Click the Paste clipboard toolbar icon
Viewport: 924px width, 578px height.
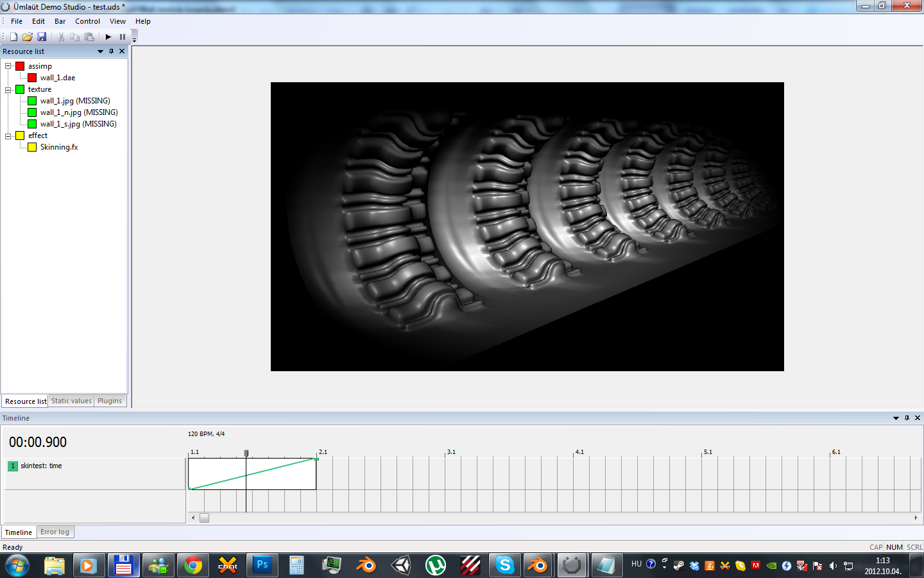point(89,37)
